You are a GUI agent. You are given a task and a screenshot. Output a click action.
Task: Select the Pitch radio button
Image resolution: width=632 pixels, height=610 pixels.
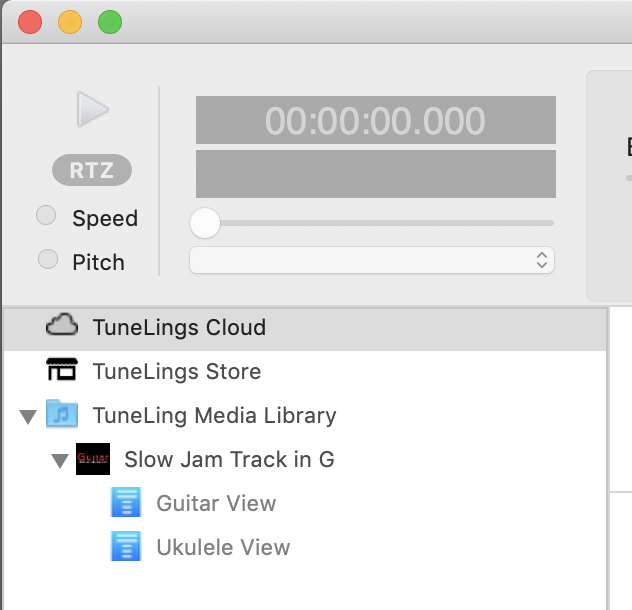48,259
